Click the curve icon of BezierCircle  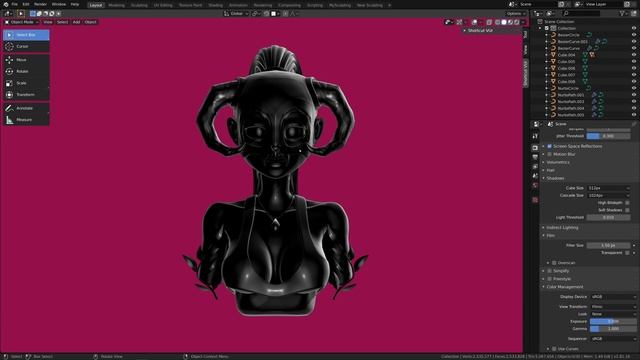point(553,35)
